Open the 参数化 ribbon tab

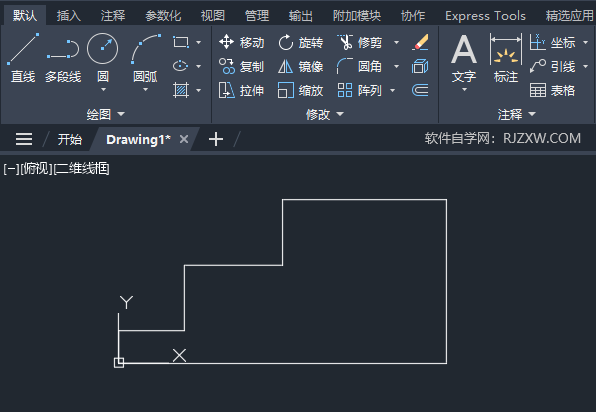(x=163, y=16)
